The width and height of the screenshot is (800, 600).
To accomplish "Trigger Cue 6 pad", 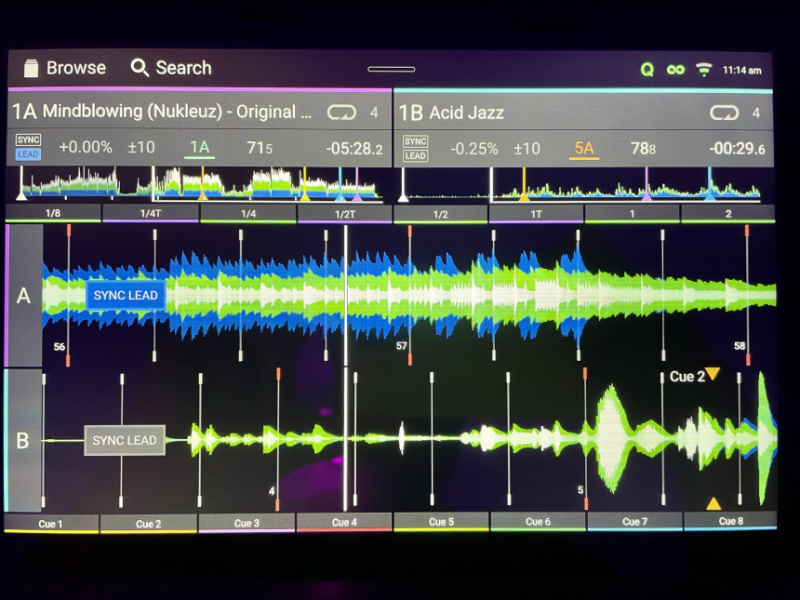I will click(538, 521).
